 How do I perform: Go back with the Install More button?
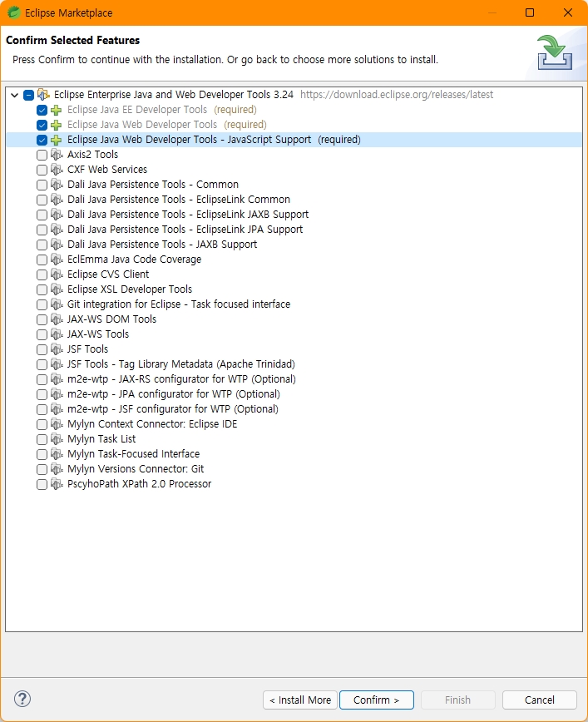point(300,700)
